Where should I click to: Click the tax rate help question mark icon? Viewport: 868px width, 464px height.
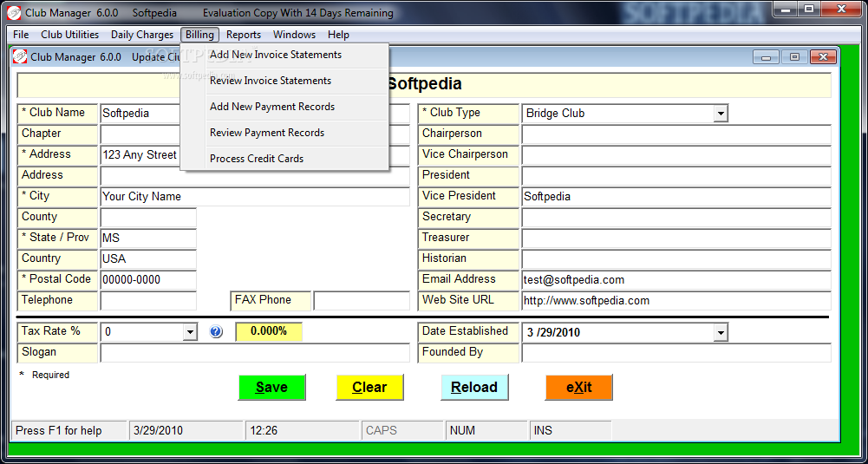coord(216,331)
